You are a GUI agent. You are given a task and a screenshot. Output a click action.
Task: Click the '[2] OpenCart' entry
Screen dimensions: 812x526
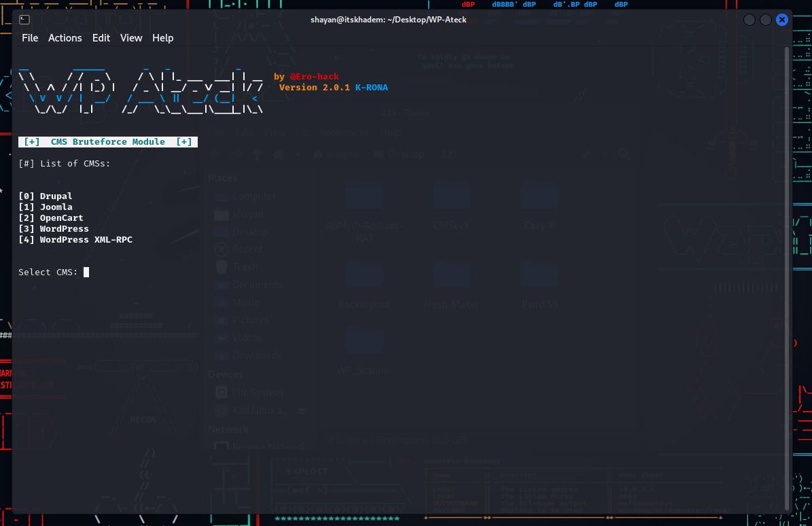[x=51, y=218]
